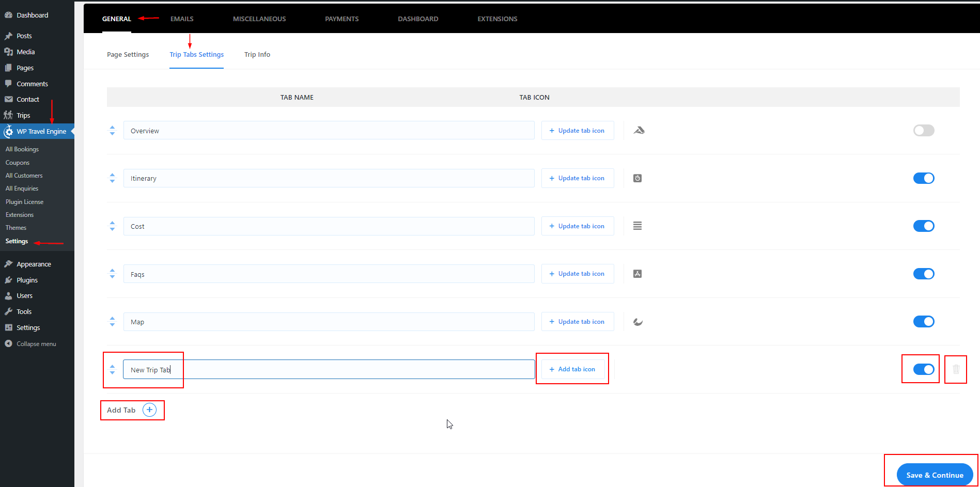Click the Cost tab's list-style icon
This screenshot has width=980, height=487.
coord(637,226)
